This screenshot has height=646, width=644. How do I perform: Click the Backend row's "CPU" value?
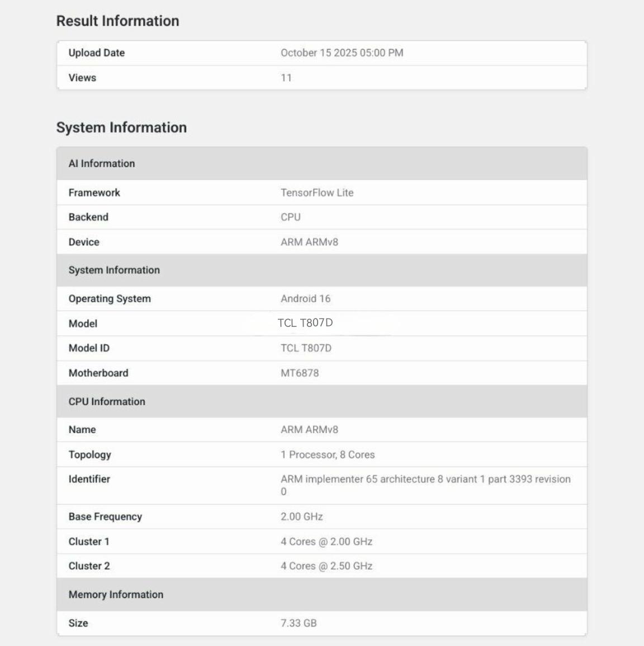point(291,217)
